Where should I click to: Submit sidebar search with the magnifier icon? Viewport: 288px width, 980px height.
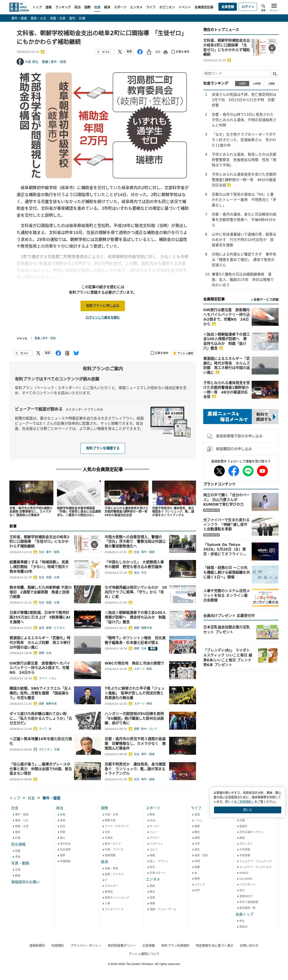275,73
